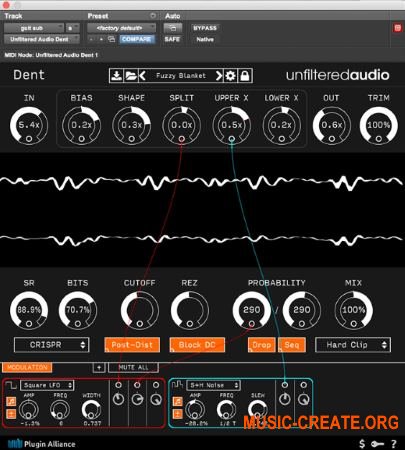Toggle the COMPARE button
The image size is (405, 450).
[136, 39]
